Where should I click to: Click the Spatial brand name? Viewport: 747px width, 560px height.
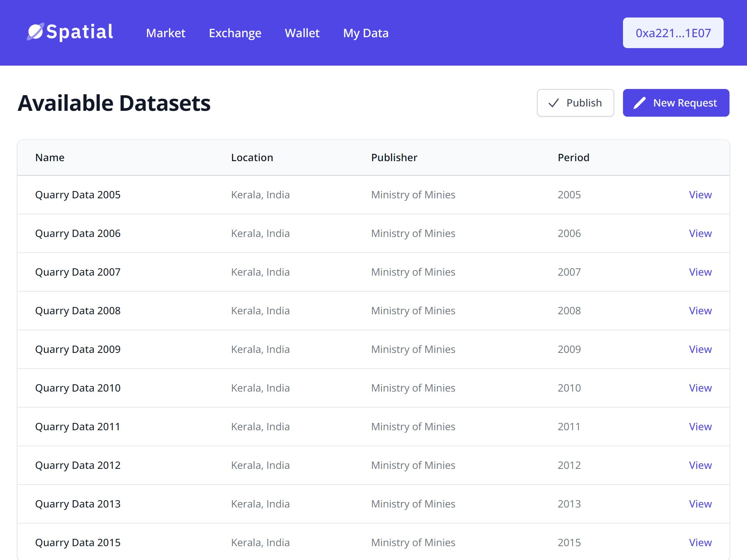(80, 32)
